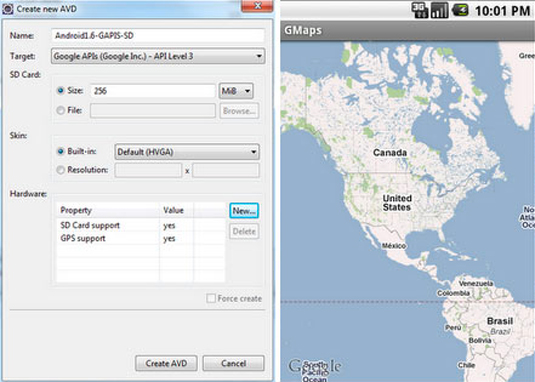535x382 pixels.
Task: Tap the 10:01 PM clock
Action: 503,11
